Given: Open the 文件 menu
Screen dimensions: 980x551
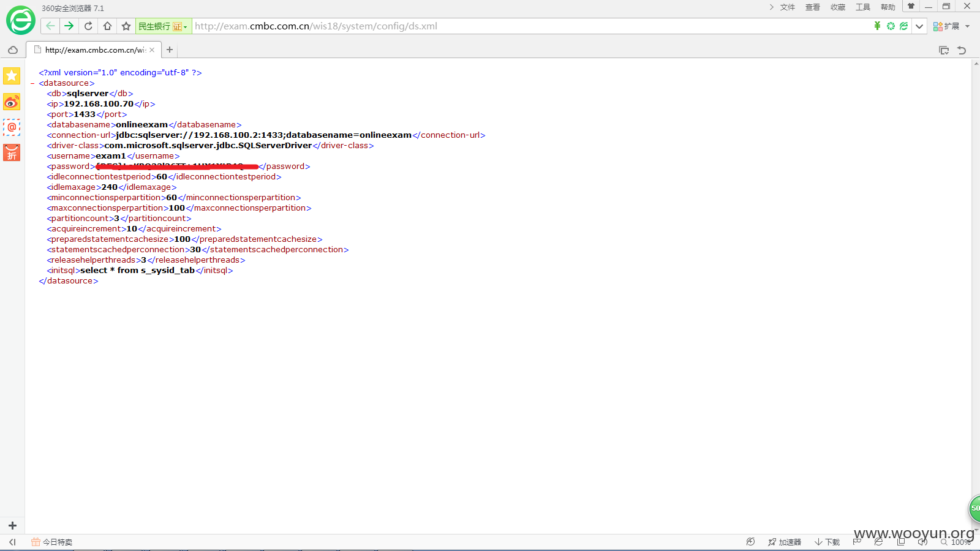Looking at the screenshot, I should tap(788, 7).
